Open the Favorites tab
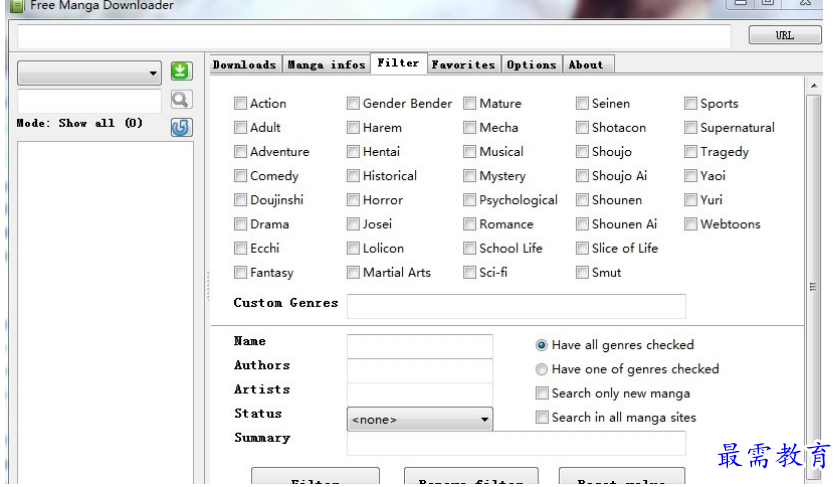Image resolution: width=839 pixels, height=487 pixels. pyautogui.click(x=463, y=64)
